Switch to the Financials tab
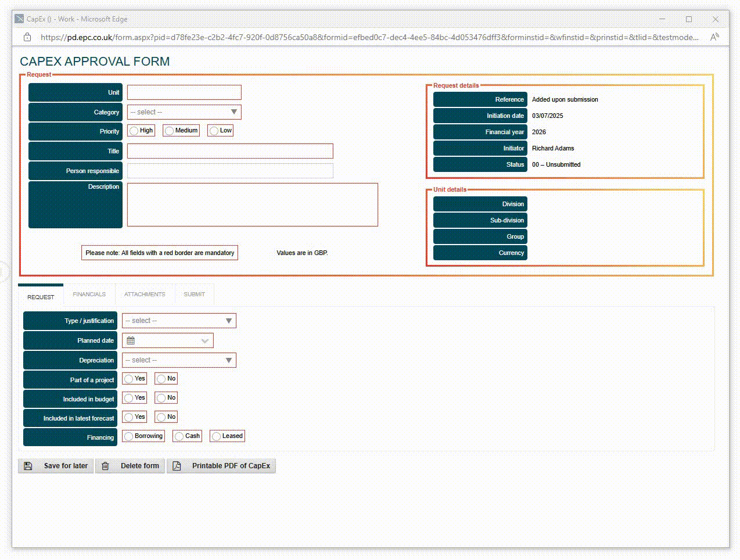Viewport: 740px width, 560px height. (x=89, y=295)
